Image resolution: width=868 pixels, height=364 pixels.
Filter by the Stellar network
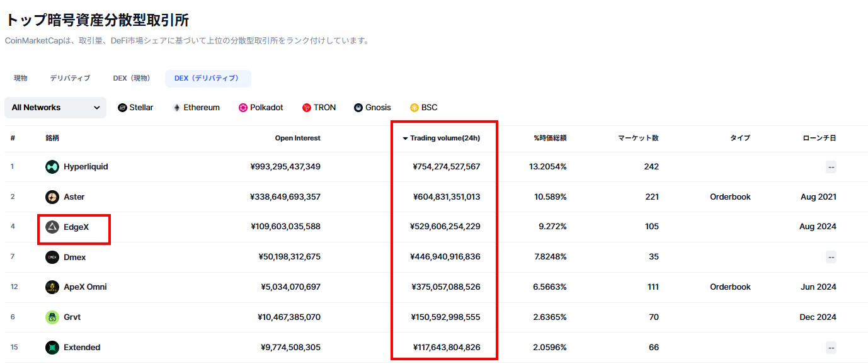tap(135, 108)
